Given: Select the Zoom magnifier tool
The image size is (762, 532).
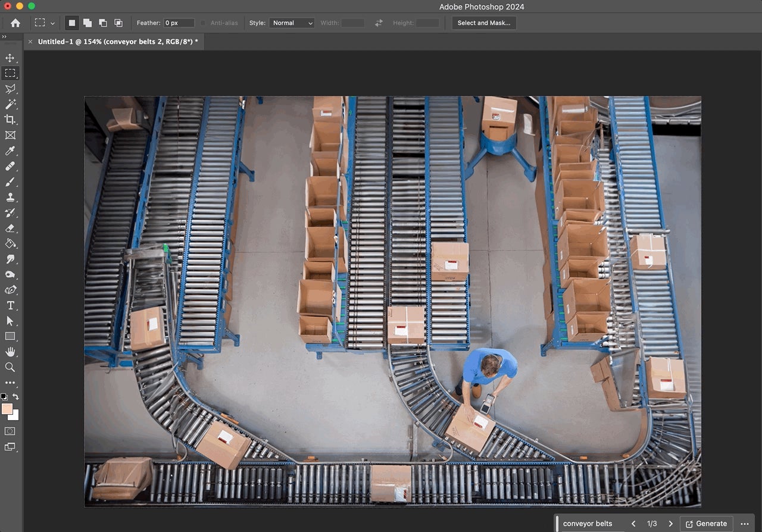Looking at the screenshot, I should 10,367.
